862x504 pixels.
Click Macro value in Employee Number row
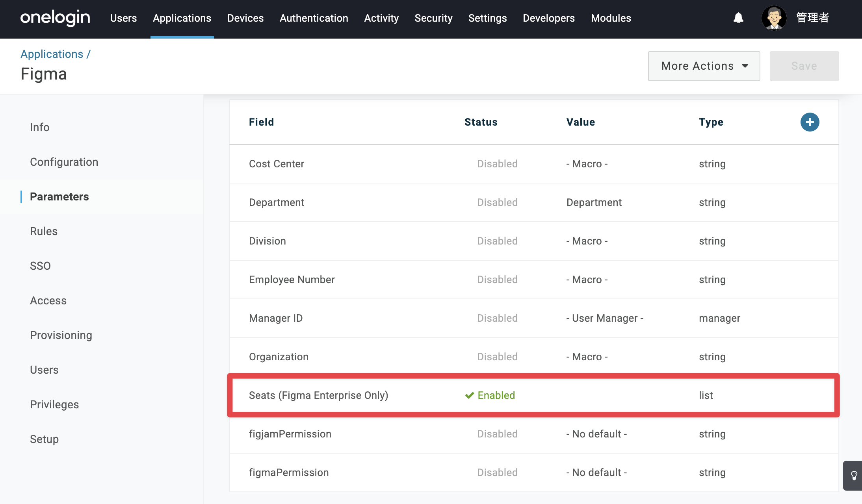pos(587,280)
